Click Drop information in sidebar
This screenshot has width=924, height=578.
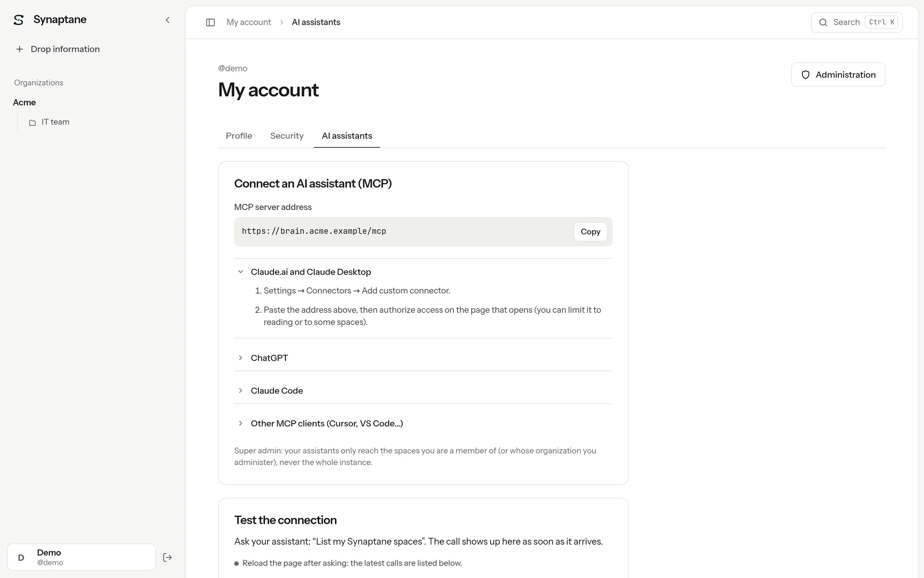(x=65, y=49)
